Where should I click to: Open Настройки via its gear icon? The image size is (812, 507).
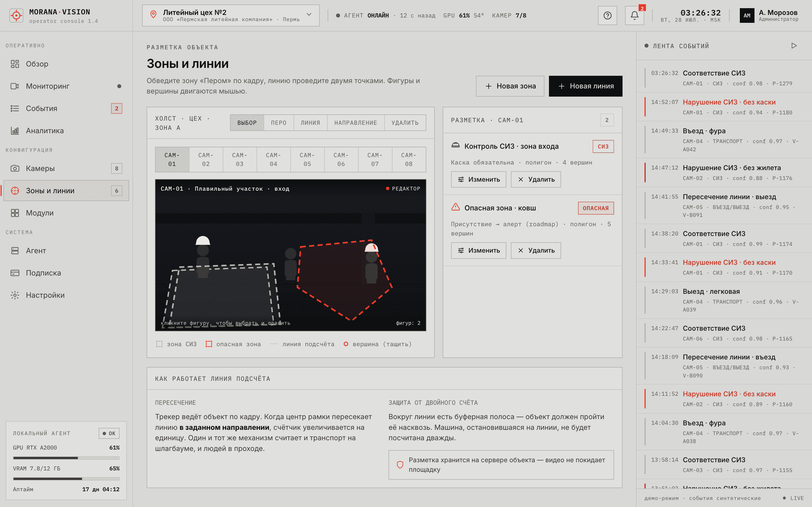click(x=15, y=295)
